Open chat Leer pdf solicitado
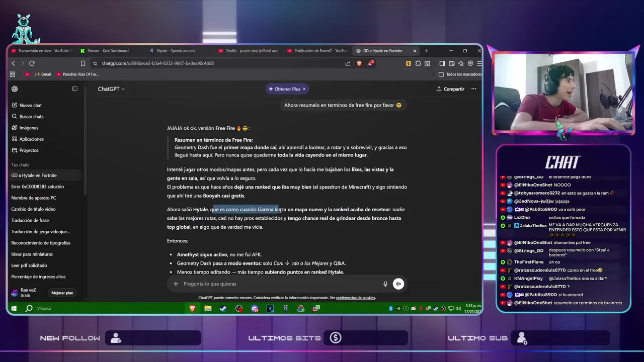The height and width of the screenshot is (362, 644). [45, 265]
